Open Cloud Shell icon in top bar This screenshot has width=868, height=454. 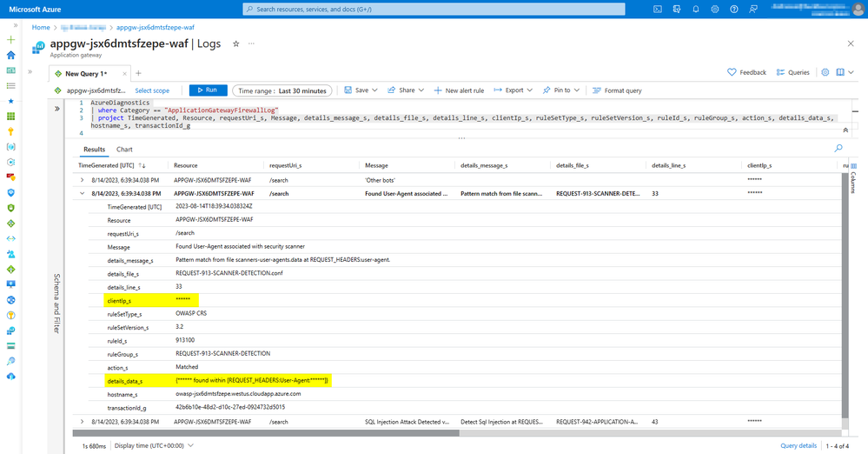coord(657,10)
